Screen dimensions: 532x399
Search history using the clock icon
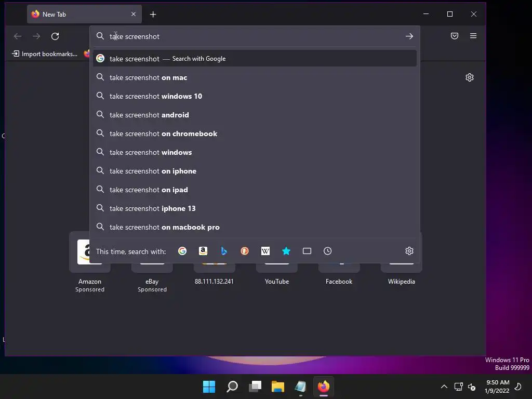(327, 251)
